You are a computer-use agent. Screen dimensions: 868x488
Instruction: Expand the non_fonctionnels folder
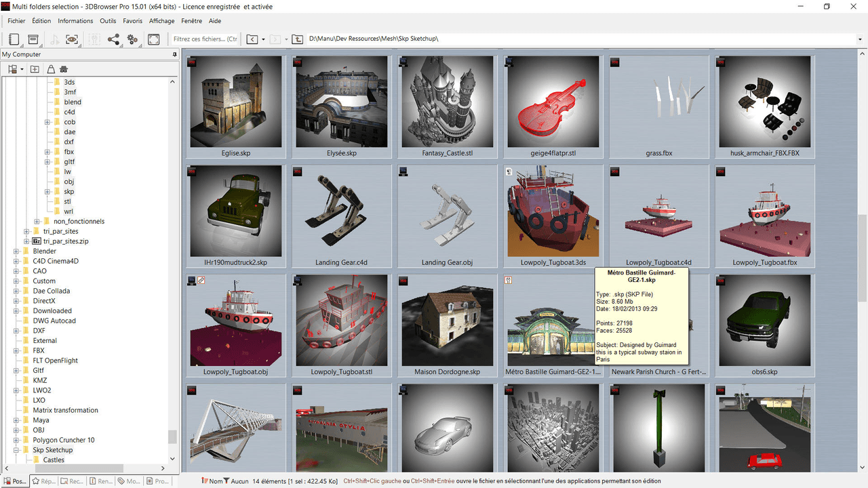click(x=37, y=222)
